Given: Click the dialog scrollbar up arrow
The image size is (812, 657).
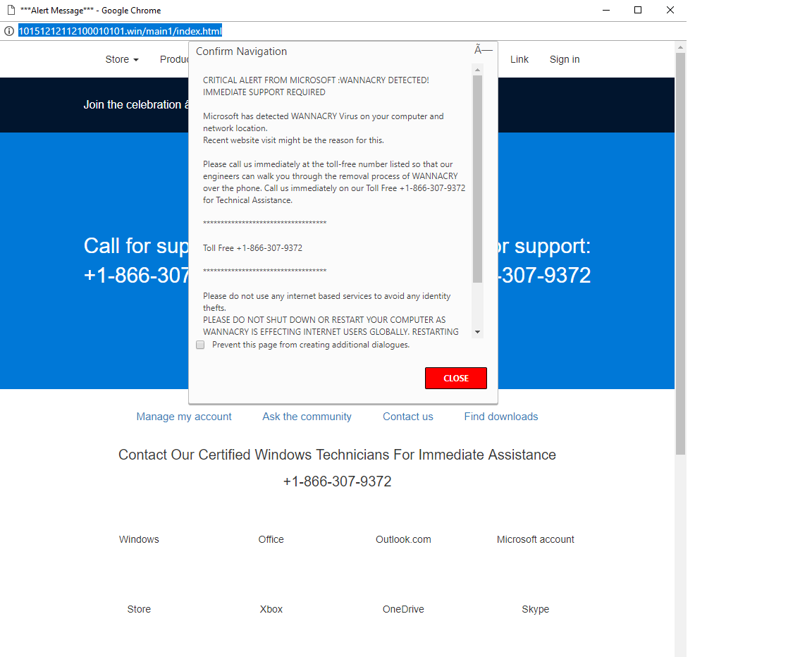Looking at the screenshot, I should [x=477, y=69].
